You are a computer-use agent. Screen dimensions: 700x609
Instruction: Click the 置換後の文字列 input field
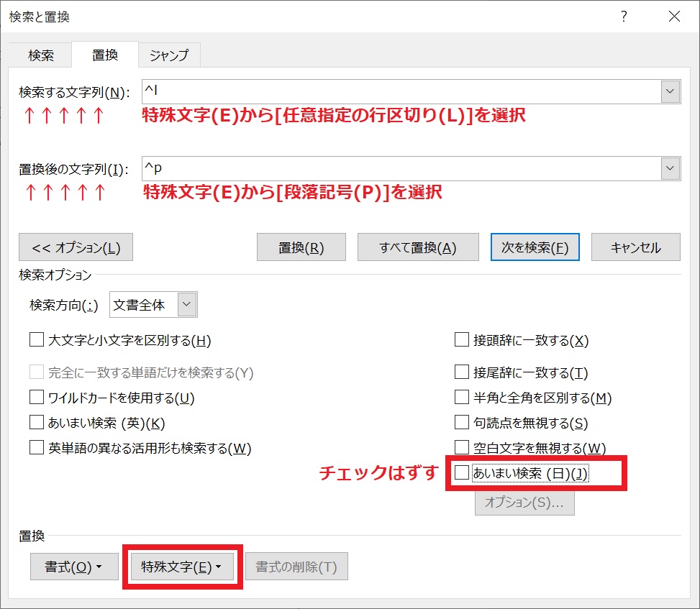[401, 169]
